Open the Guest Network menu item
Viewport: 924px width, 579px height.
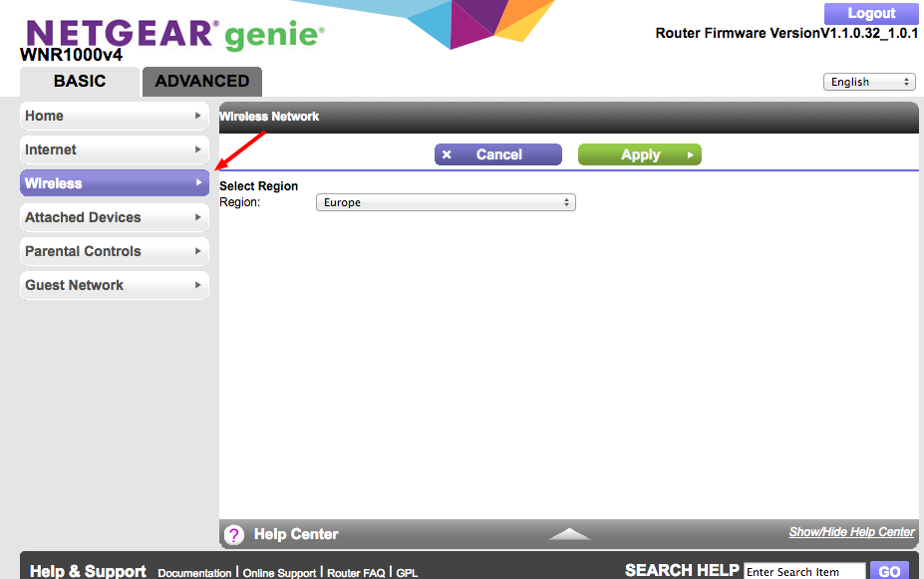115,285
